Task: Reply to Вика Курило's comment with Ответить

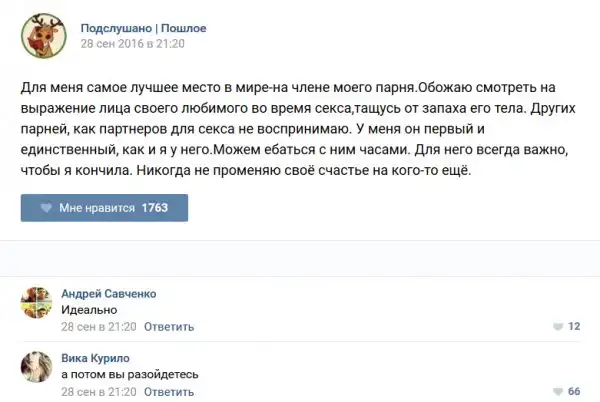Action: tap(168, 391)
